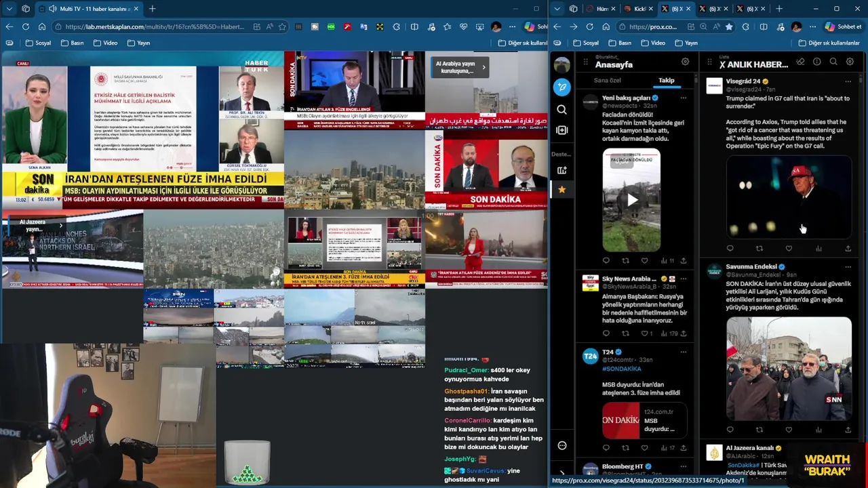Share the Visegrád 24 Trump post
The width and height of the screenshot is (868, 488).
tap(848, 249)
